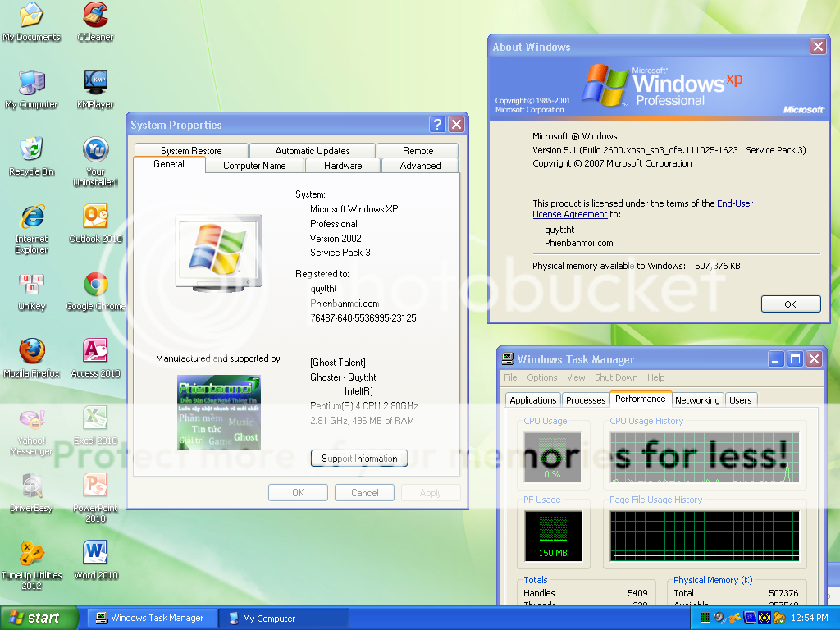Open the Options menu in Task Manager
This screenshot has height=630, width=840.
coord(541,377)
